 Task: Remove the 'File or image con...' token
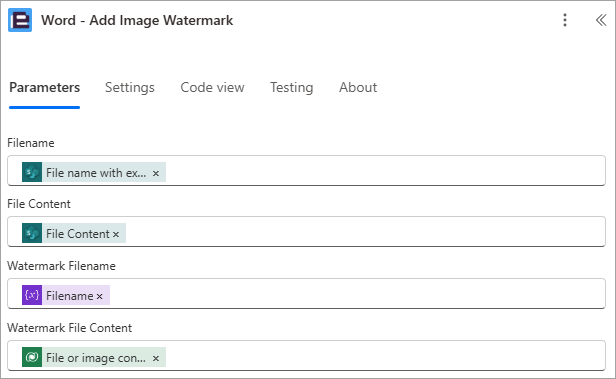coord(156,358)
